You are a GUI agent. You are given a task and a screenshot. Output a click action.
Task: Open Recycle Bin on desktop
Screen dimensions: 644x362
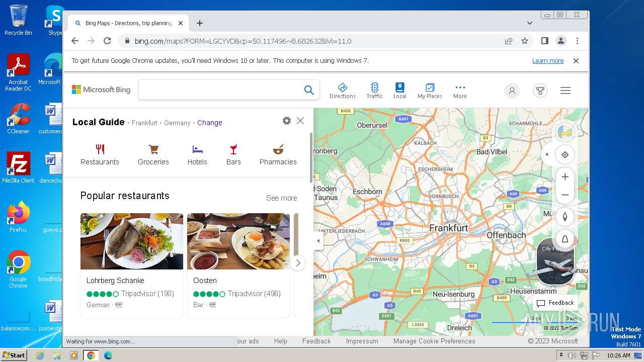click(x=18, y=20)
